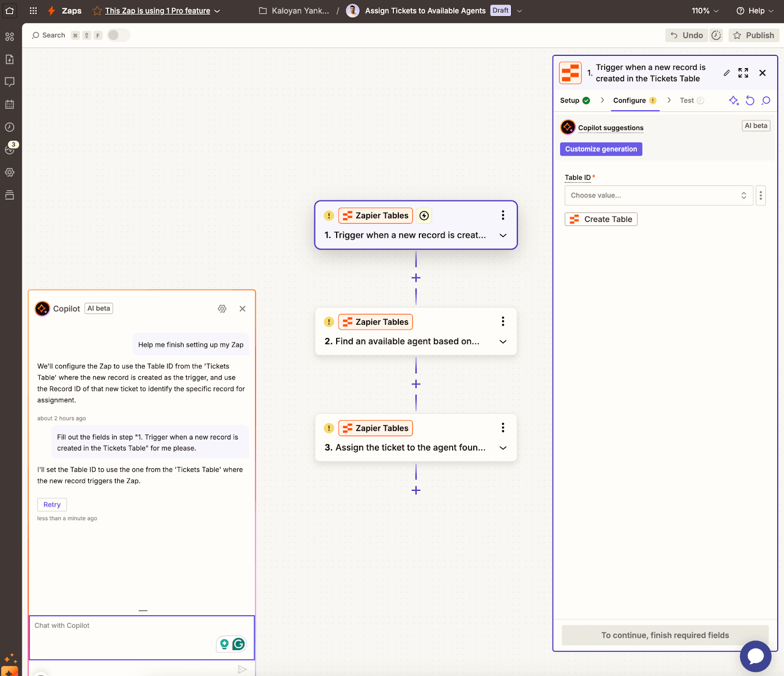Expand step 2 Find an available agent chevron

point(503,341)
